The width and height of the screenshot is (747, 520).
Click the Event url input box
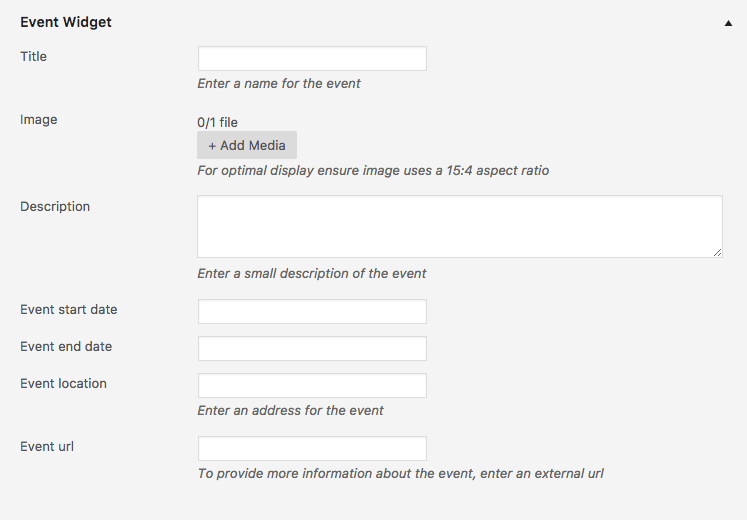[312, 449]
